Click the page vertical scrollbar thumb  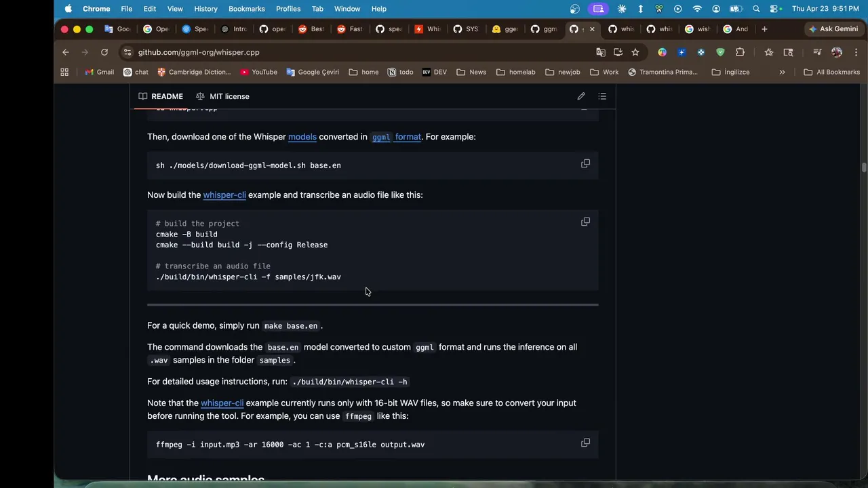[x=864, y=167]
